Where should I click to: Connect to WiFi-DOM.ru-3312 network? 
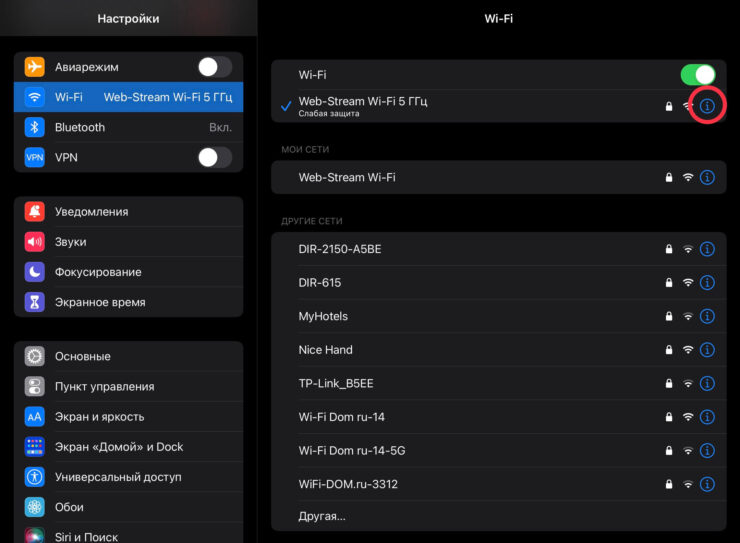pyautogui.click(x=498, y=484)
